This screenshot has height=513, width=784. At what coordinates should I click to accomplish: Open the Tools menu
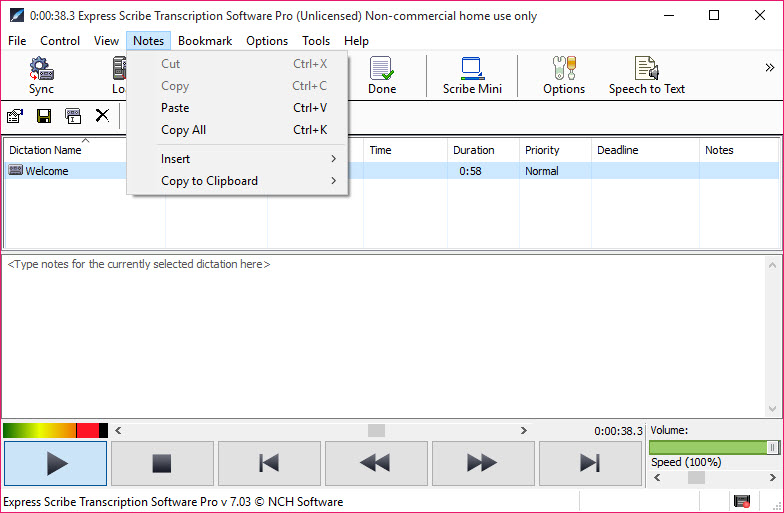pyautogui.click(x=316, y=40)
